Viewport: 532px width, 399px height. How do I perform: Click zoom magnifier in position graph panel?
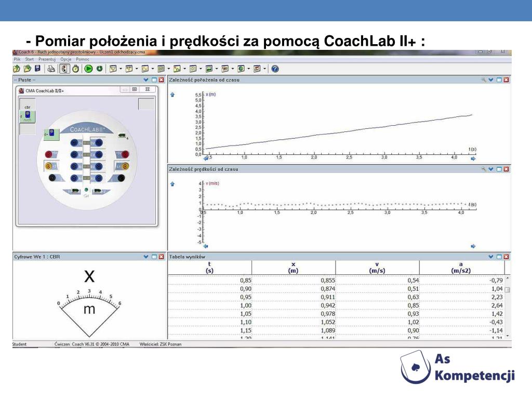(x=484, y=80)
